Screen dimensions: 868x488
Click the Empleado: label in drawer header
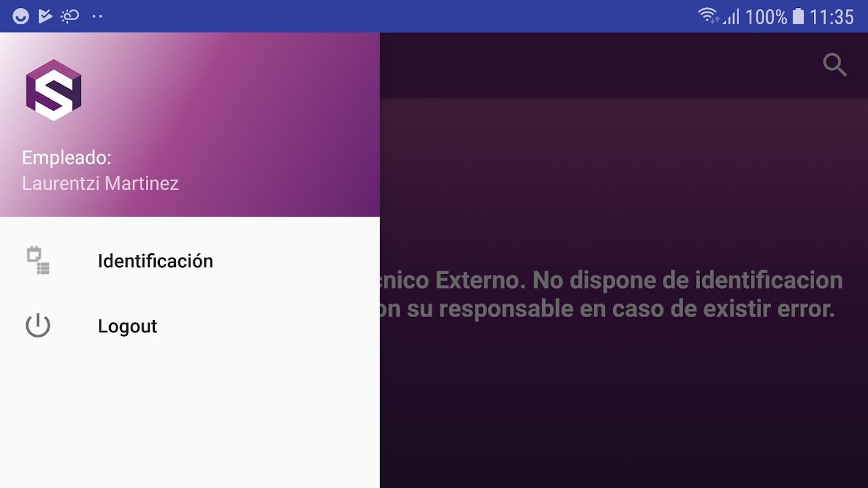tap(67, 157)
